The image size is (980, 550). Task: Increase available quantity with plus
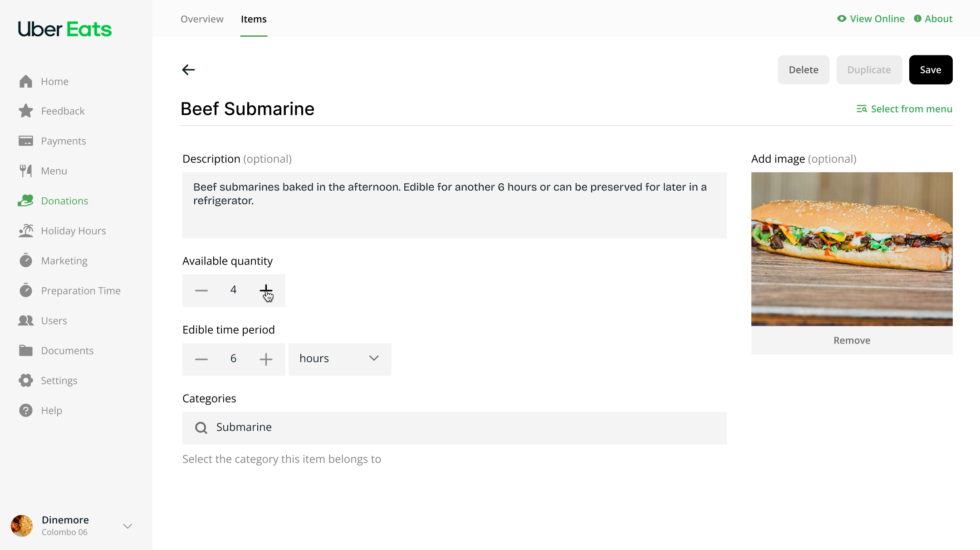click(266, 290)
